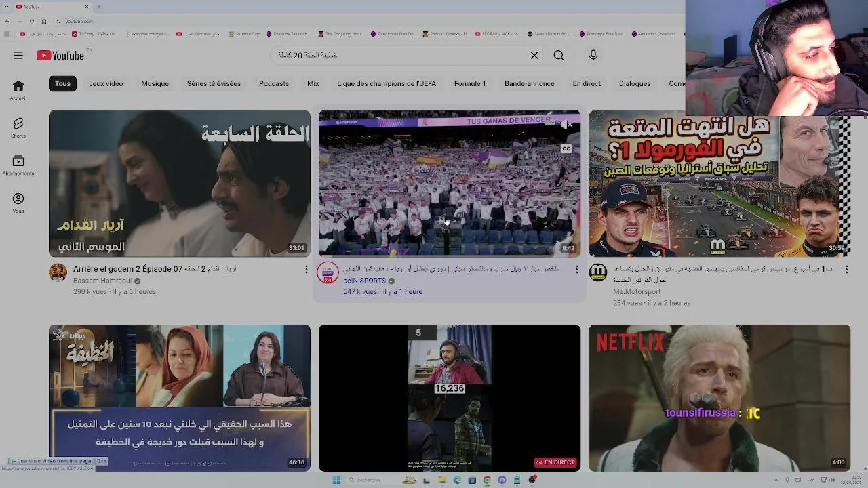Close the Download video popup bar
Image resolution: width=868 pixels, height=488 pixels.
click(104, 461)
